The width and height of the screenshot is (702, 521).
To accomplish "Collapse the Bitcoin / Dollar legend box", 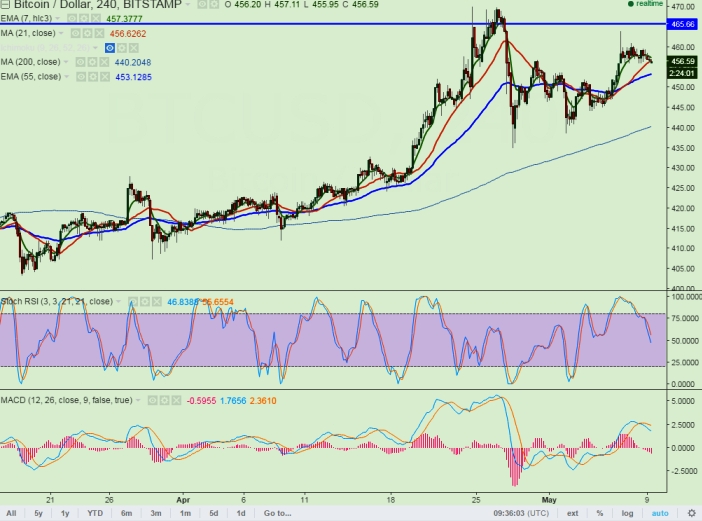I will point(6,5).
